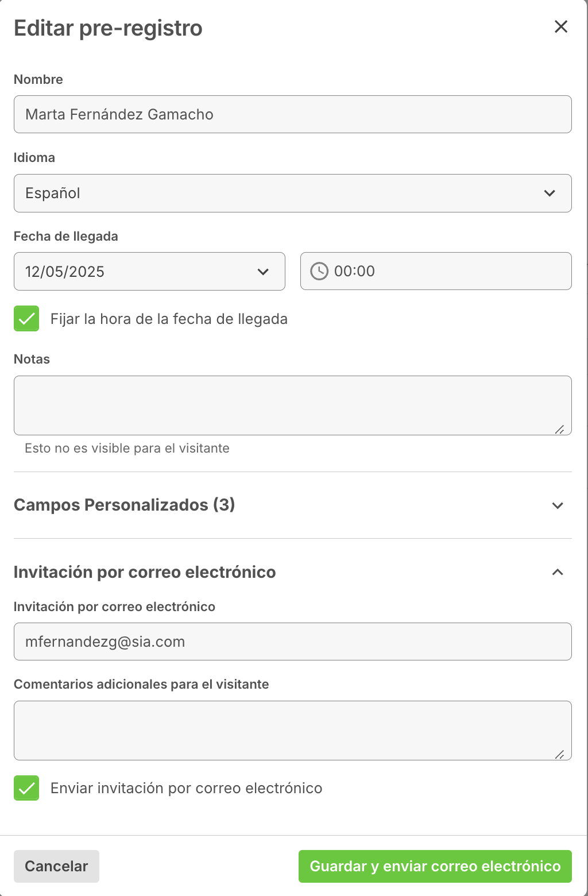Screen dimensions: 588x896
Task: Click the Notas textarea resize handle
Action: pos(559,429)
